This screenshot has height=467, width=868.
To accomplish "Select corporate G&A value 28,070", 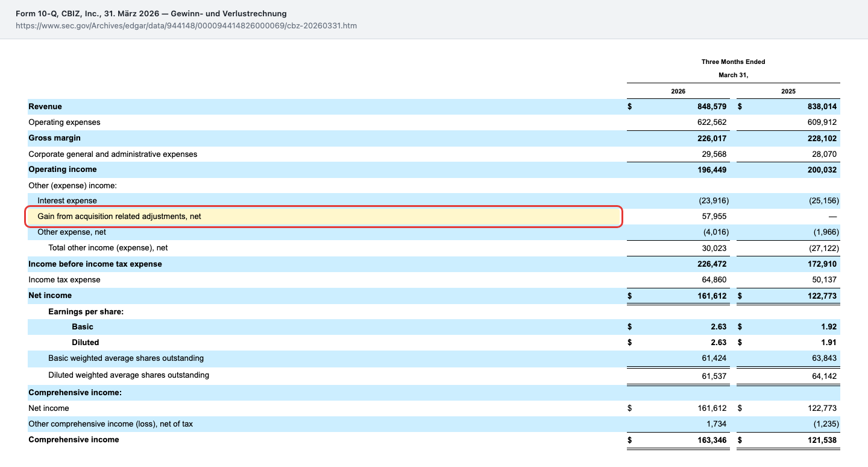I will tap(824, 154).
